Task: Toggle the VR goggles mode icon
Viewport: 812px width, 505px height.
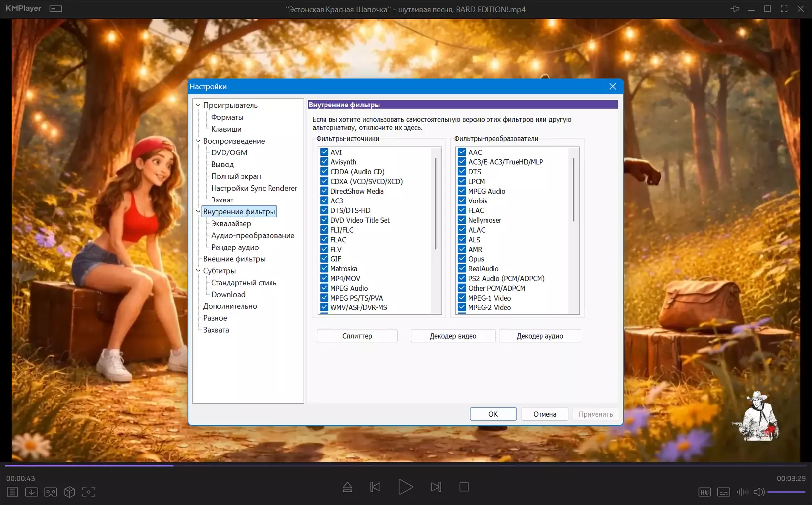Action: coord(51,492)
